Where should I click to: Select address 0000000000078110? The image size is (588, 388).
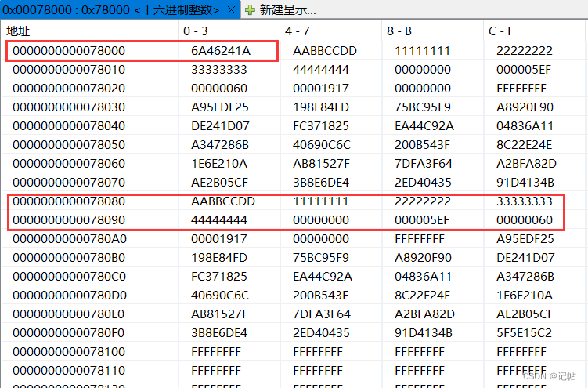[69, 370]
